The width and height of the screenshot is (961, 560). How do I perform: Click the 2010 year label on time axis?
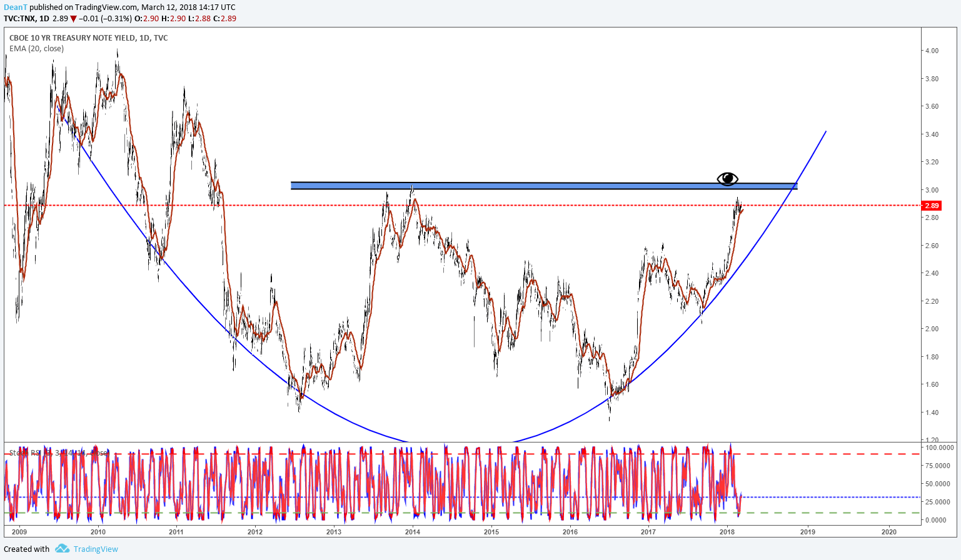(x=98, y=532)
